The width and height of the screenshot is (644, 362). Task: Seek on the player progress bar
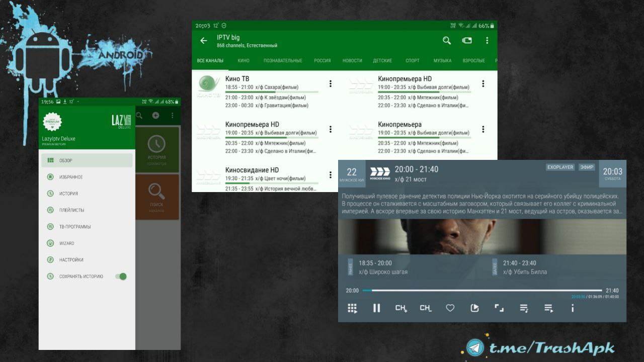pyautogui.click(x=482, y=291)
